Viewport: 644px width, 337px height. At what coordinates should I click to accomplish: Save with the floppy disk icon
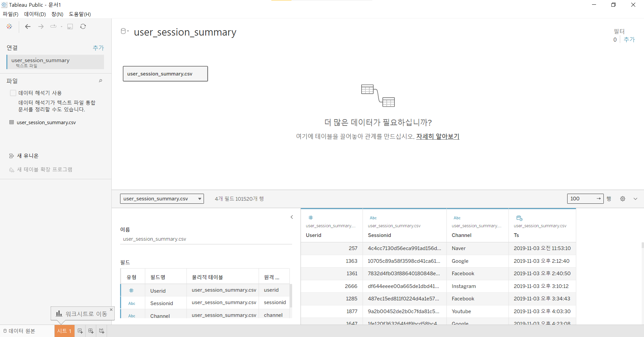coord(70,27)
